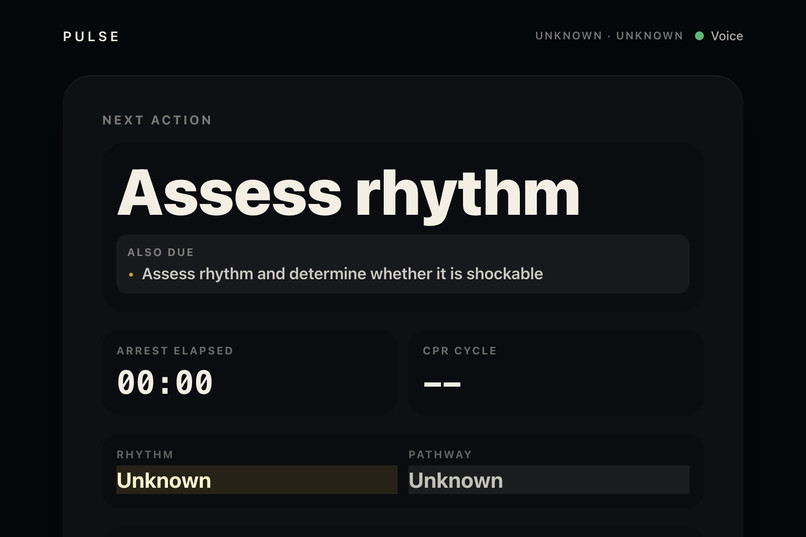
Task: Select the Pathway field showing Unknown
Action: (x=549, y=480)
